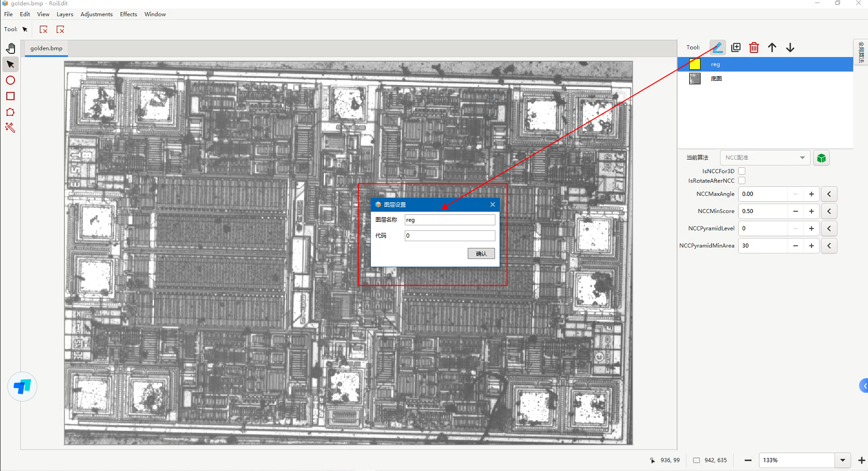Select the Ellipse ROI tool
868x471 pixels.
coord(10,81)
